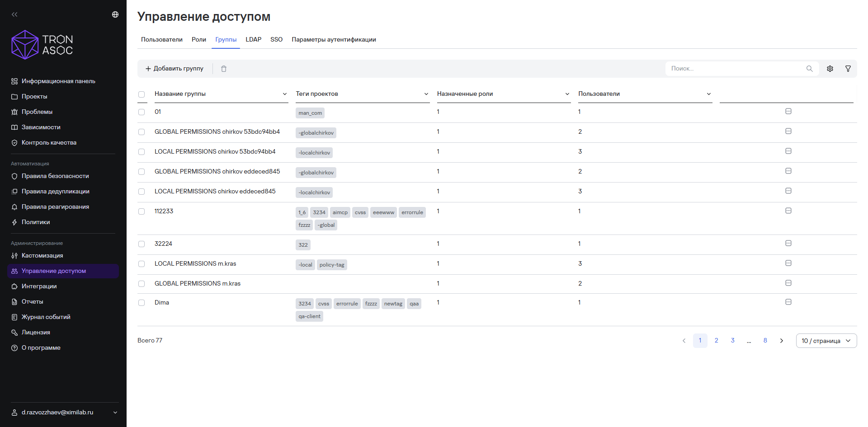868x427 pixels.
Task: Select Управление доступом in sidebar
Action: (x=63, y=271)
